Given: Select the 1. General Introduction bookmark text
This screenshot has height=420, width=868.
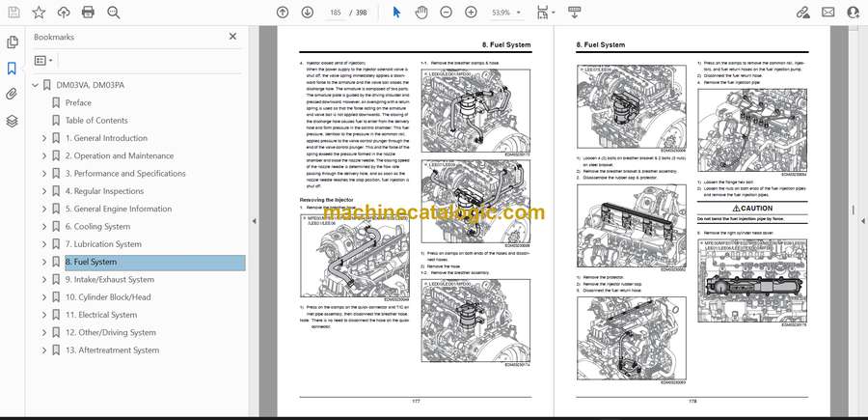Looking at the screenshot, I should click(106, 138).
